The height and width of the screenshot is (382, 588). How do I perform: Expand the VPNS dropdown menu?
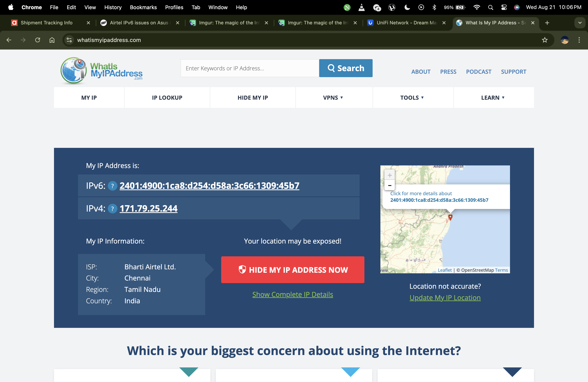[333, 98]
